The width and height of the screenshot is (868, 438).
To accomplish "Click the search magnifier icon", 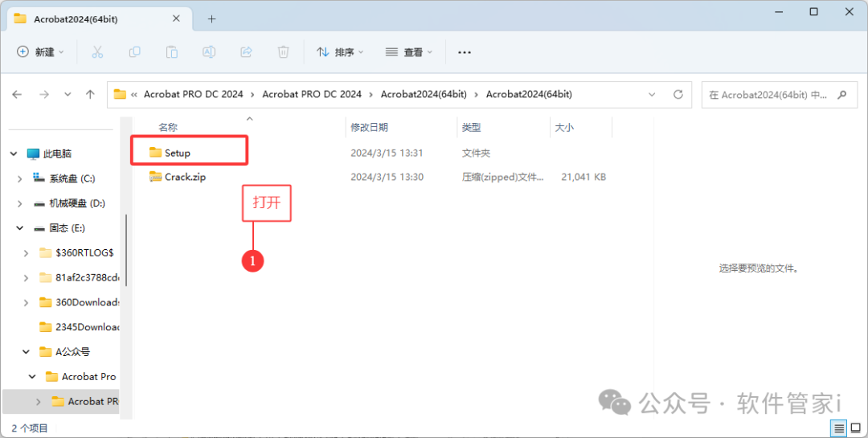I will point(842,95).
